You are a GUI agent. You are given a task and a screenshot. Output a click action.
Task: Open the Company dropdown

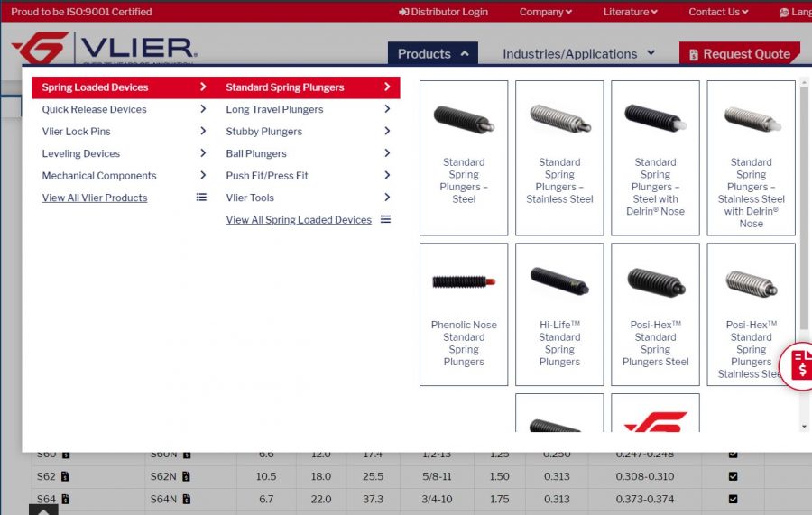click(545, 12)
